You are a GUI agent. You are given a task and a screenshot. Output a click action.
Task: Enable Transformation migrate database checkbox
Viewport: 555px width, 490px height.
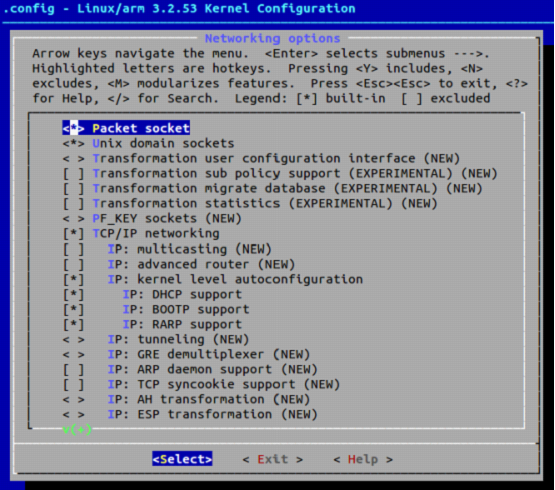[74, 188]
